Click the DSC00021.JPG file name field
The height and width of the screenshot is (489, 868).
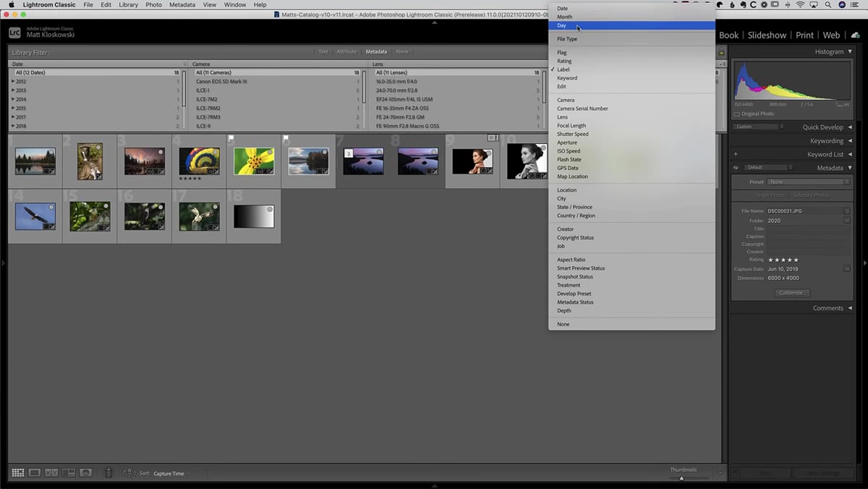804,211
